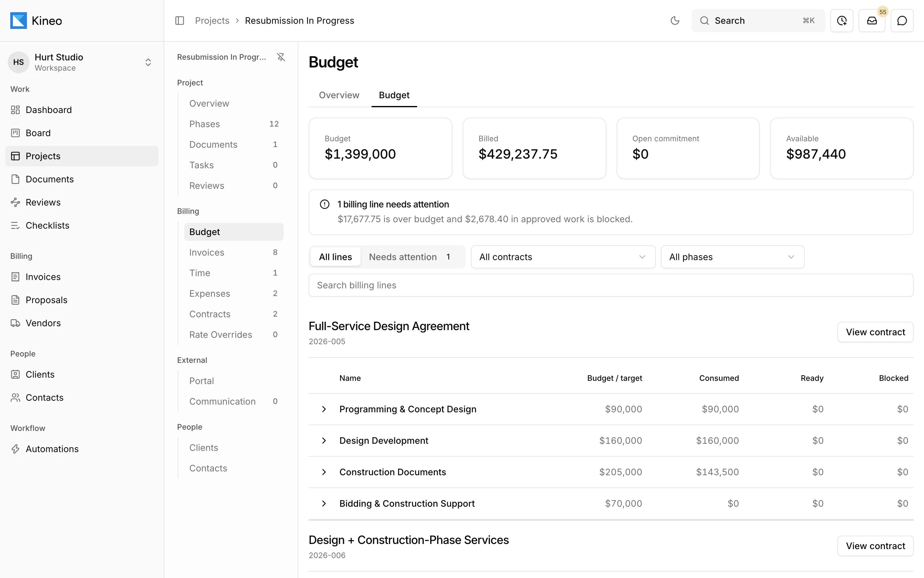
Task: Collapse the sidebar panel toggle icon
Action: pyautogui.click(x=179, y=21)
